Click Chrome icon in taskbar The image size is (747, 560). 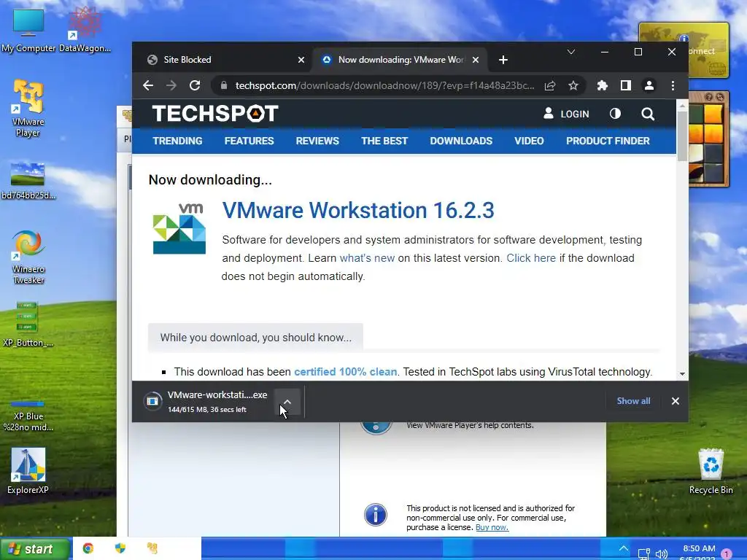[x=88, y=548]
